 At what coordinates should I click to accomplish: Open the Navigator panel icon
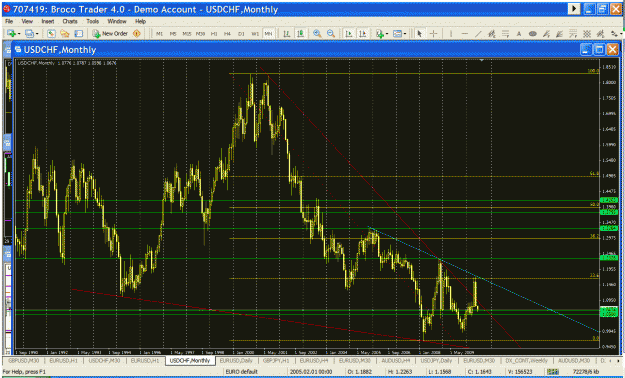click(x=65, y=34)
